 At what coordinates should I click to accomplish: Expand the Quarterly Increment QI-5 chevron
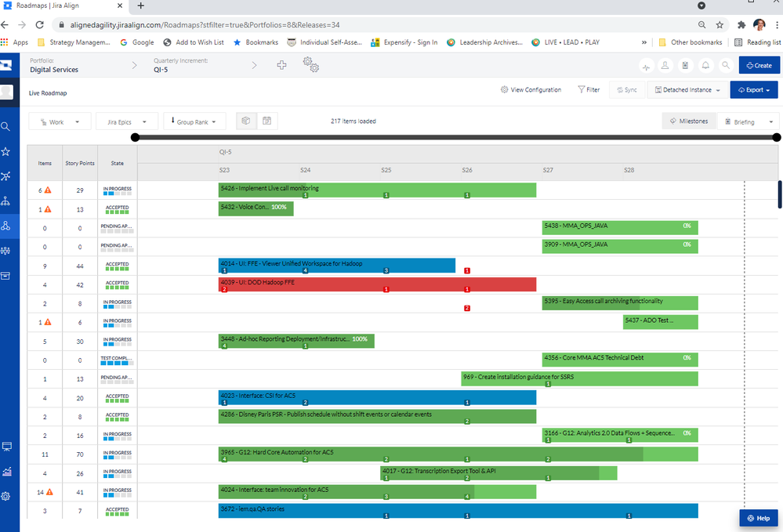(x=254, y=65)
